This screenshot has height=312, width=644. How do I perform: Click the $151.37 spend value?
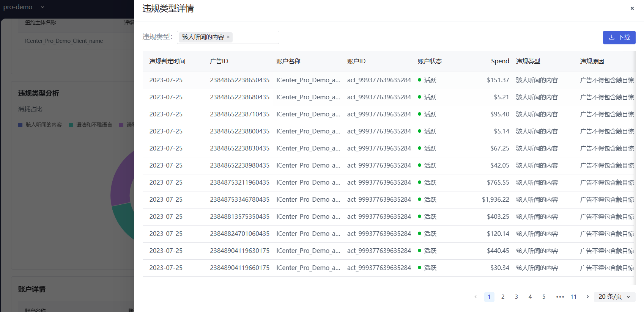(498, 80)
